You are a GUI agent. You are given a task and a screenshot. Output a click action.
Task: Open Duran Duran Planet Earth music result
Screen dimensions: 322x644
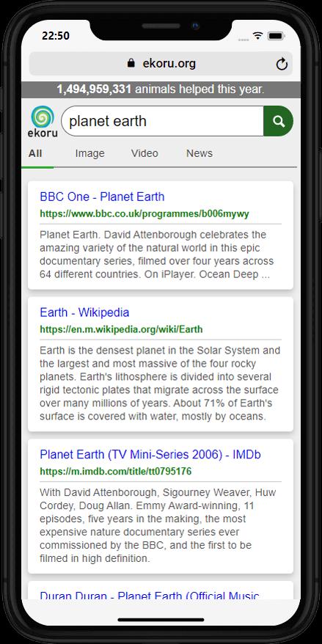150,596
